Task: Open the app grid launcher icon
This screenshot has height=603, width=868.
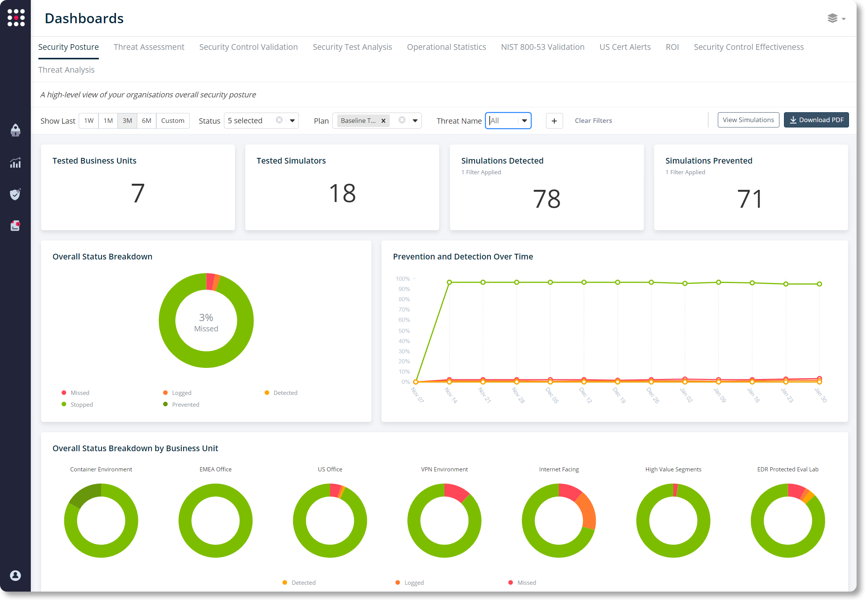Action: tap(16, 18)
